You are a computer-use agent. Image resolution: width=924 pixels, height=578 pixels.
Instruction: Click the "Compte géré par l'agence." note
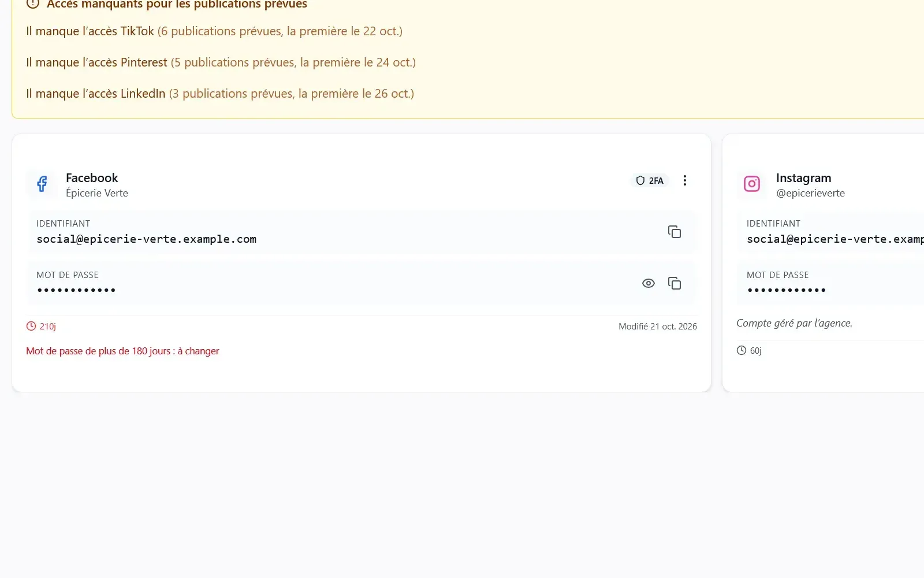coord(794,323)
